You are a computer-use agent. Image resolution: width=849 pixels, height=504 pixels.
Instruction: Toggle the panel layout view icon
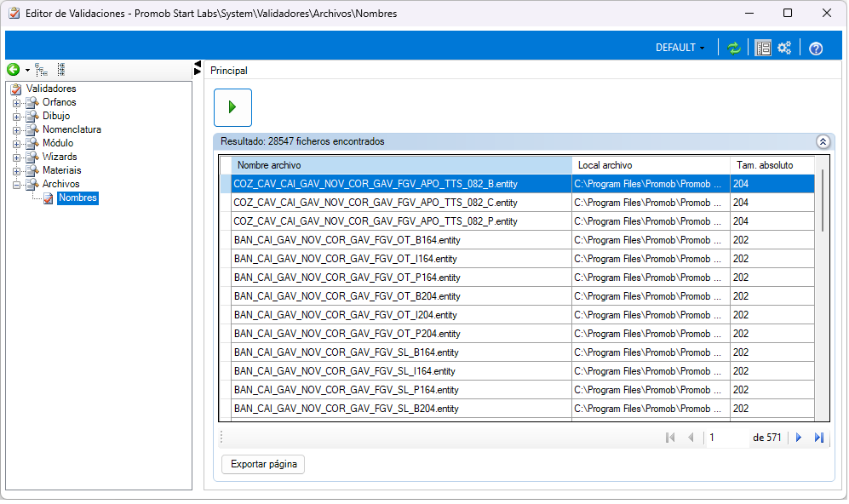tap(763, 49)
